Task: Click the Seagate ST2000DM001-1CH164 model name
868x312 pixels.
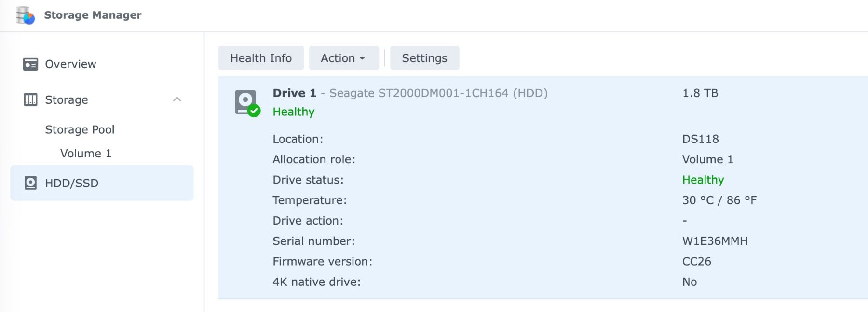Action: (419, 93)
